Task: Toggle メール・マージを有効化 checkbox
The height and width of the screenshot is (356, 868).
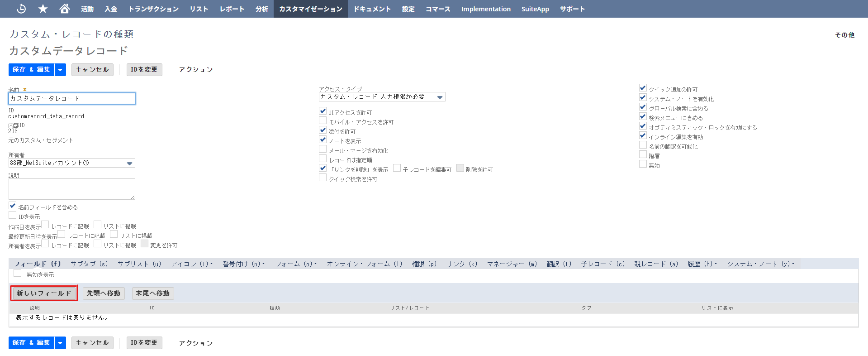Action: tap(323, 149)
